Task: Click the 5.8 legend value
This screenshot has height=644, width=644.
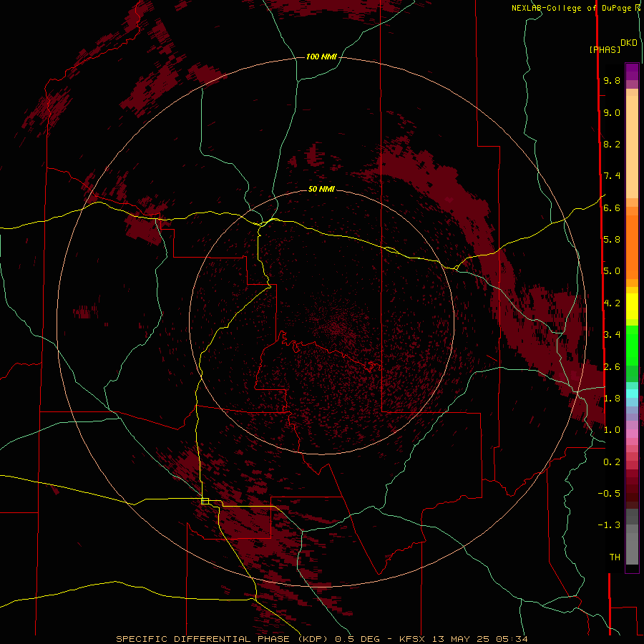Action: [x=612, y=240]
